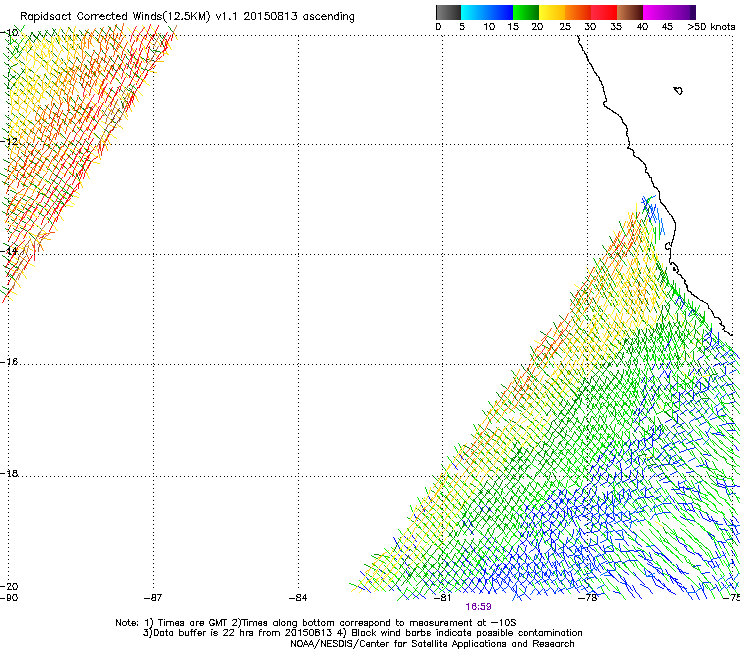Image resolution: width=740 pixels, height=650 pixels.
Task: Click the -18 latitude axis label
Action: click(9, 473)
